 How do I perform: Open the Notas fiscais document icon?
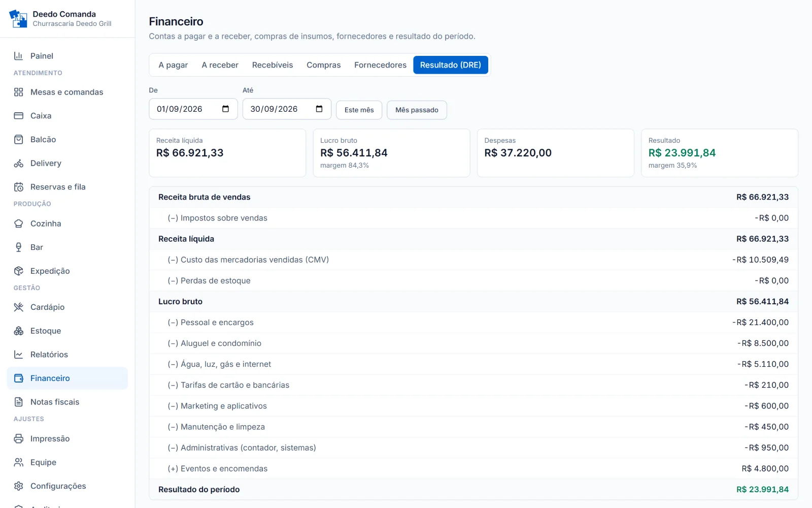click(x=19, y=402)
